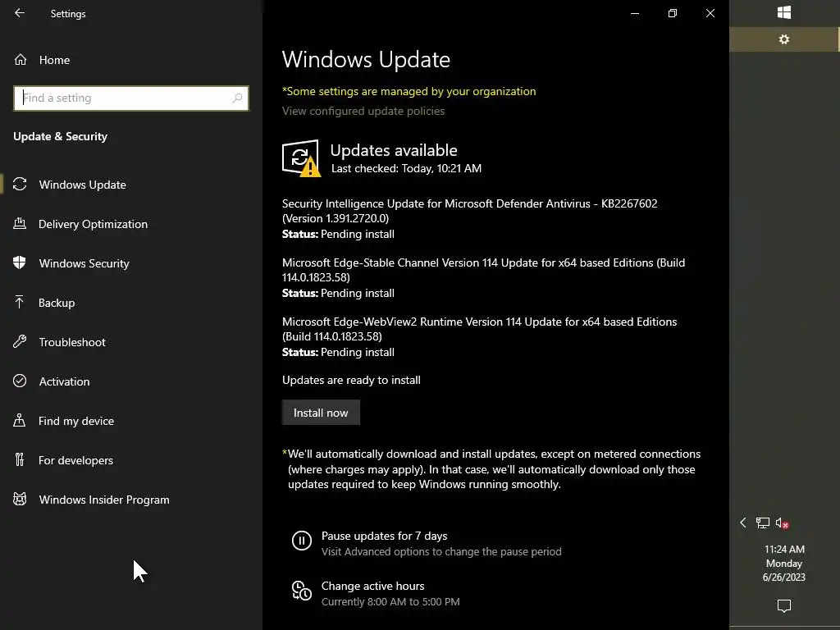Go back using the Settings back arrow
This screenshot has height=630, width=840.
click(x=20, y=13)
